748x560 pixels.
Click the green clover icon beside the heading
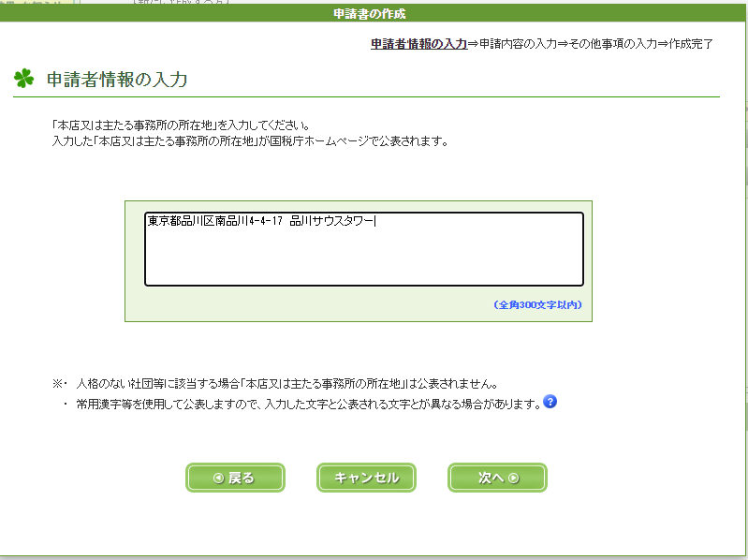click(x=24, y=79)
